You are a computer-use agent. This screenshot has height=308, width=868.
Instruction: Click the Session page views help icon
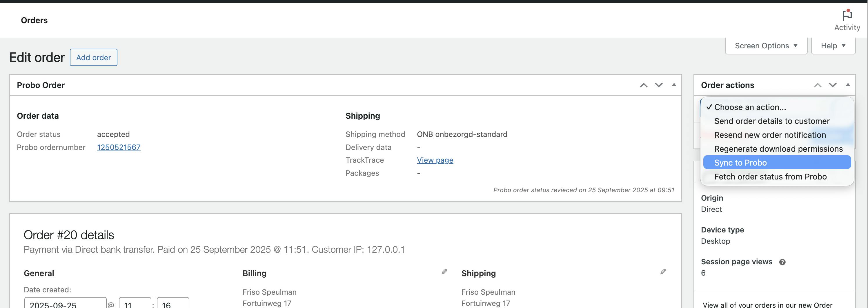[782, 262]
